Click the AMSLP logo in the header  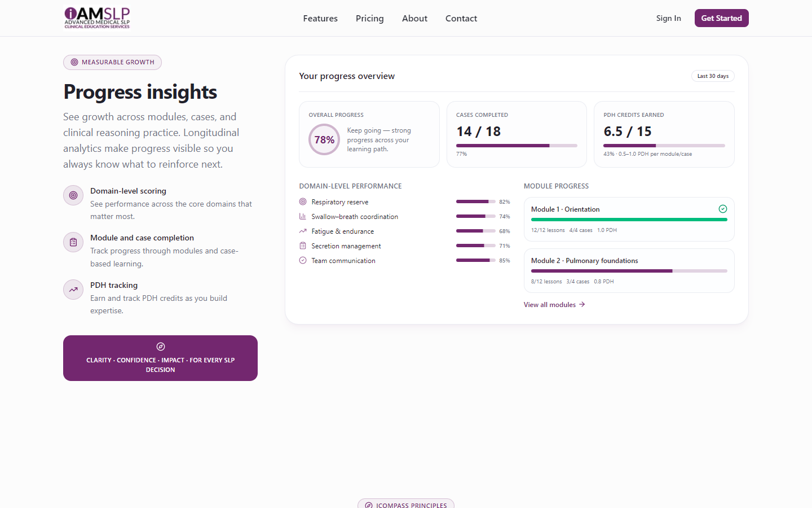point(97,18)
